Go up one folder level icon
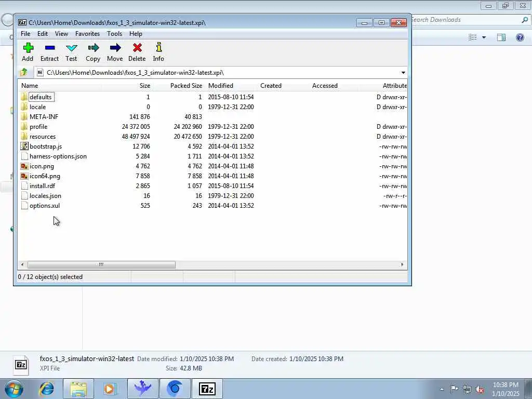 coord(24,72)
